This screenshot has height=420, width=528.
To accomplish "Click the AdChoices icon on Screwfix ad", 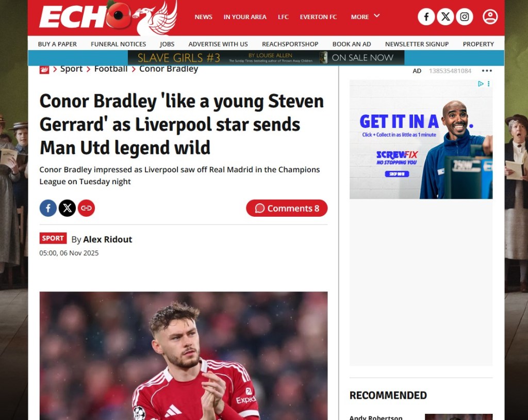I will 481,84.
